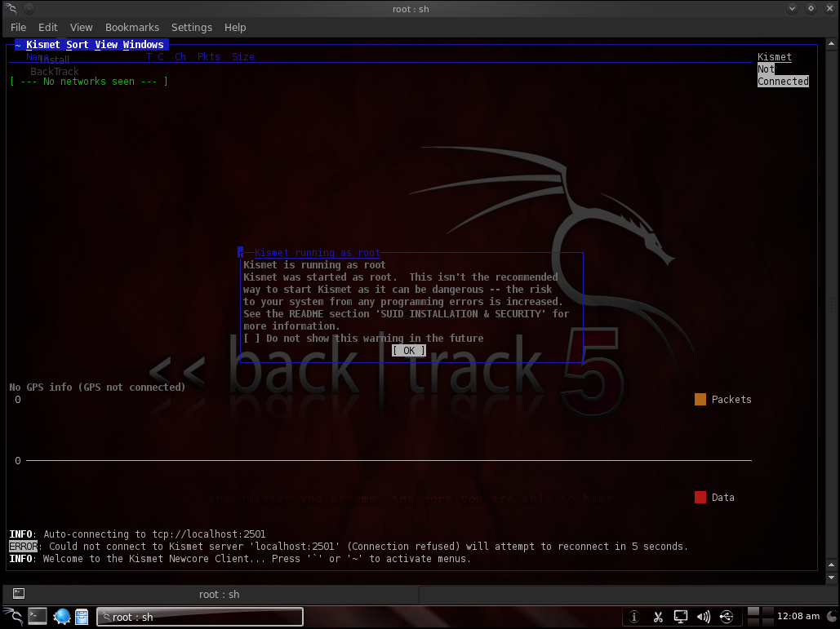Click the Data legend label
The height and width of the screenshot is (629, 840).
click(x=722, y=498)
